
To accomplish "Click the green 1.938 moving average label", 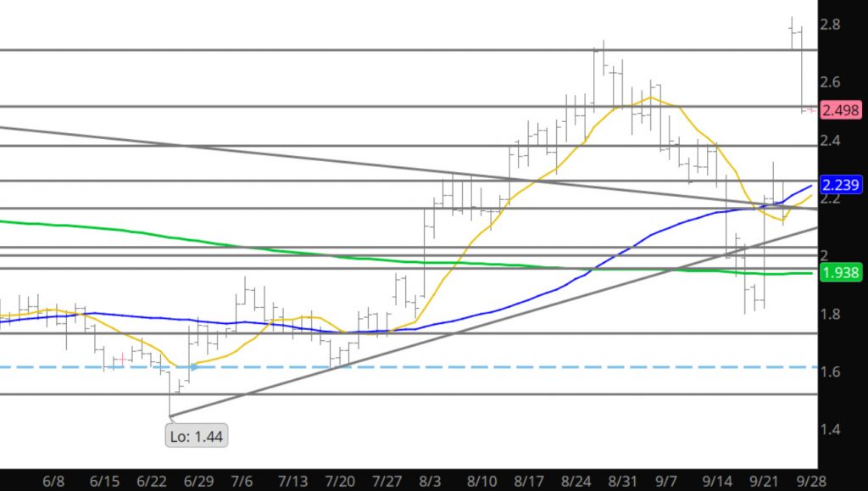I will point(840,272).
